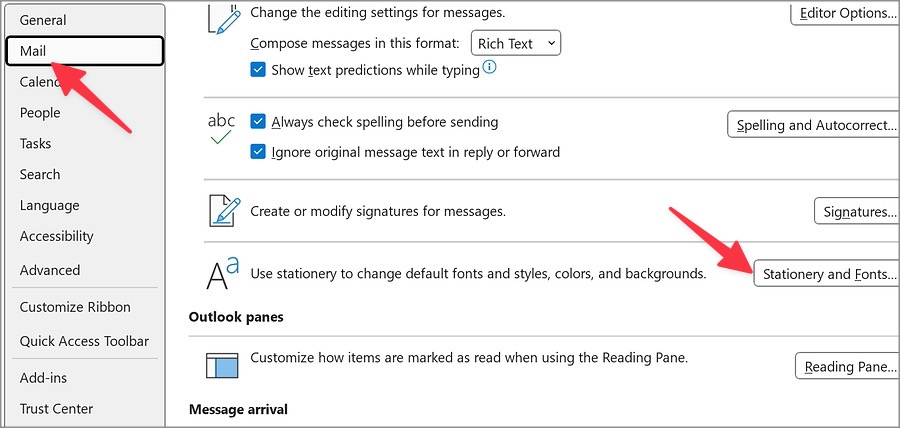Open the Rich Text format dropdown
900x428 pixels.
pos(516,44)
